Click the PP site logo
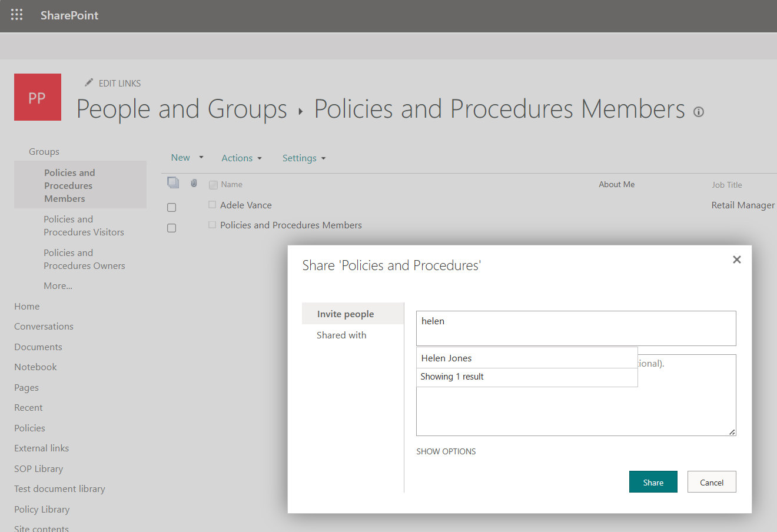Screen dimensions: 777x532 tap(37, 97)
